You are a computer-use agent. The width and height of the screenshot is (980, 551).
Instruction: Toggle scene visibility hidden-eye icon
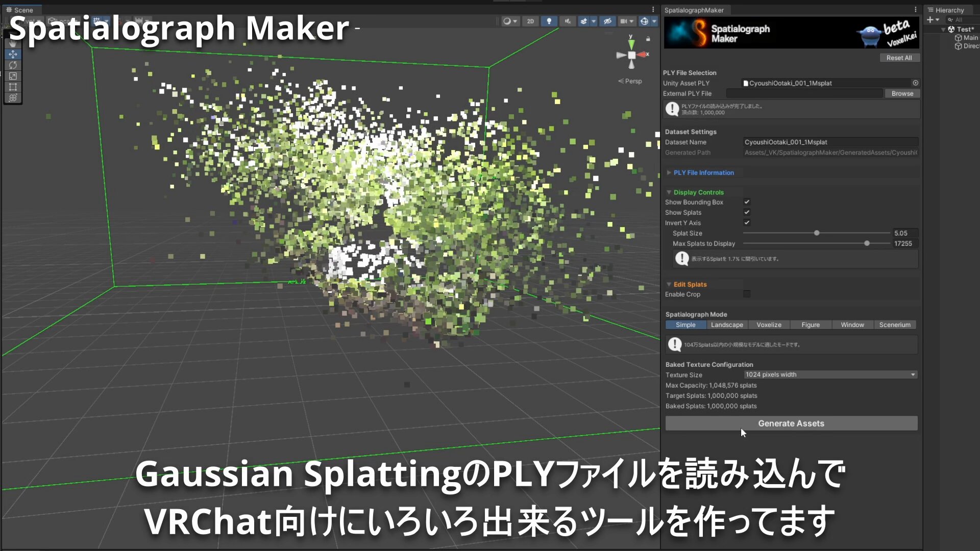tap(607, 21)
